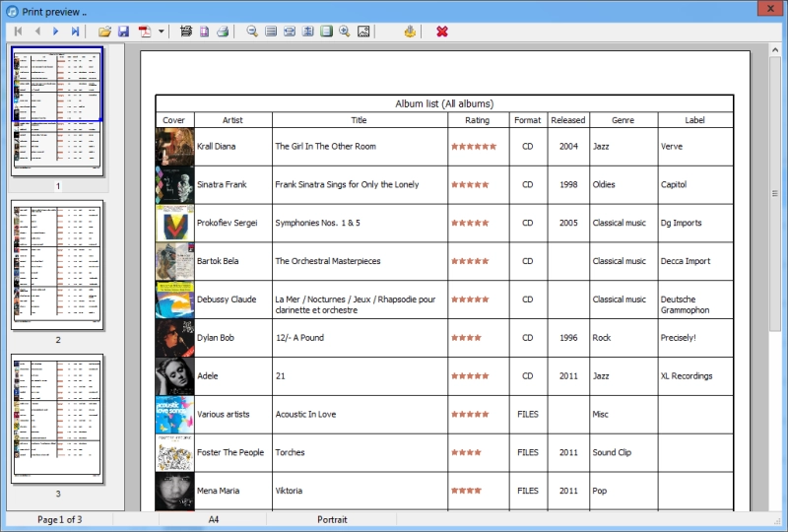Fit the page width to the window

(289, 32)
